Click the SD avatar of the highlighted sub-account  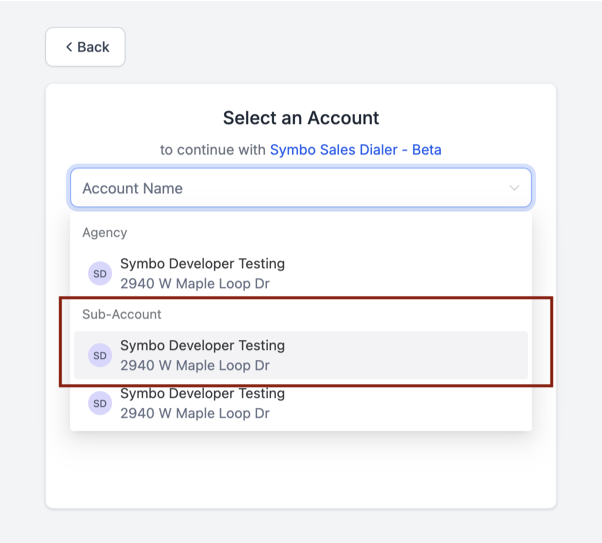100,355
